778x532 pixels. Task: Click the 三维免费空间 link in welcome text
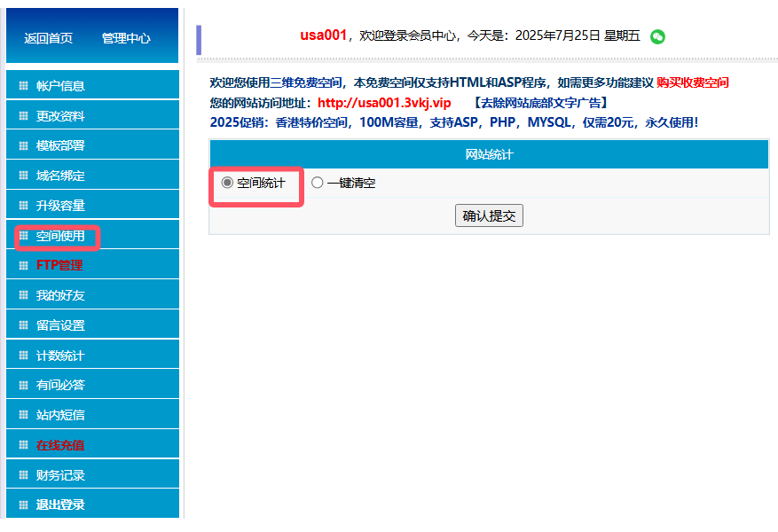click(306, 82)
